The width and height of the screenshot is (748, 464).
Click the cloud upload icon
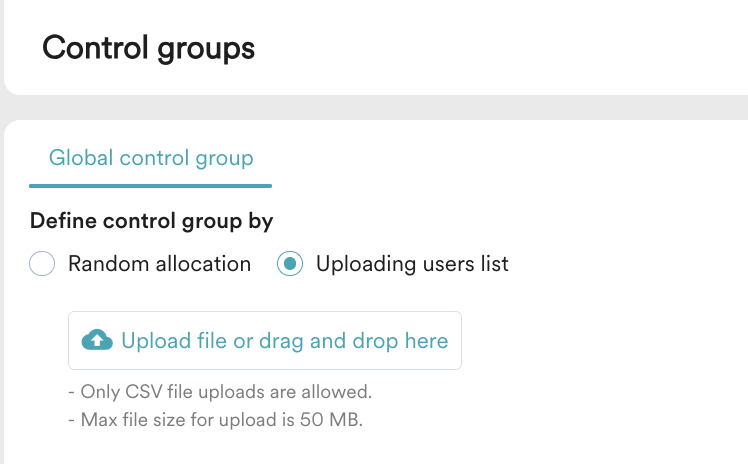pyautogui.click(x=96, y=340)
